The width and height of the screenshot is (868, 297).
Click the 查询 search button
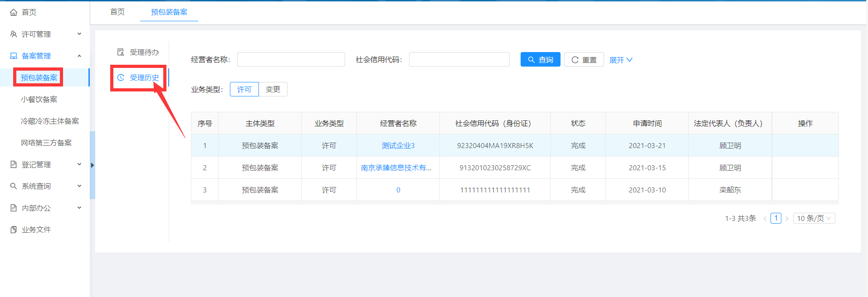tap(540, 60)
